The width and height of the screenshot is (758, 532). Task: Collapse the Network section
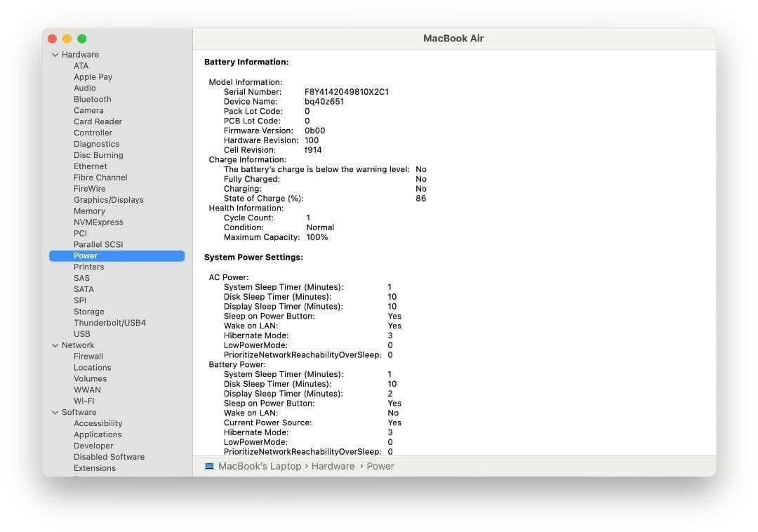coord(55,345)
